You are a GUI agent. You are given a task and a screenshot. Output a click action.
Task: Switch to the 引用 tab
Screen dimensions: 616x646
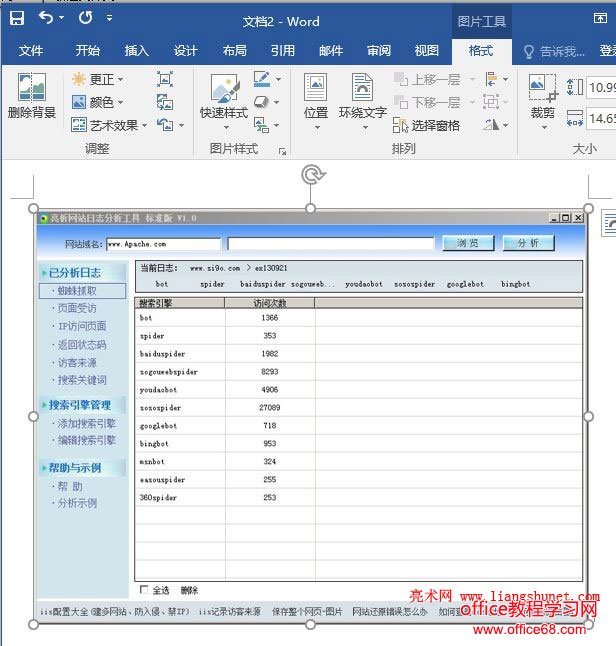coord(283,51)
